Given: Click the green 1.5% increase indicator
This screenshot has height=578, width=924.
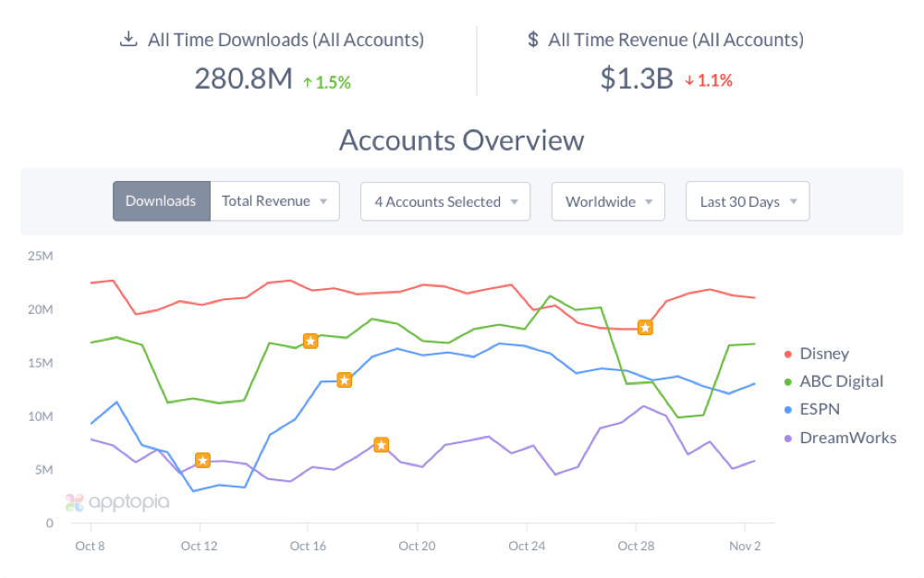Looking at the screenshot, I should coord(327,82).
